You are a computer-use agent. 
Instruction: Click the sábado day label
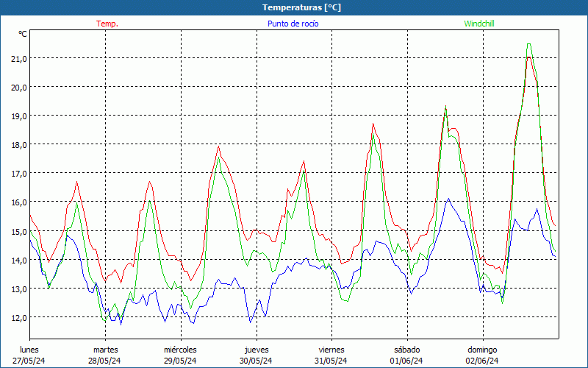(x=407, y=350)
